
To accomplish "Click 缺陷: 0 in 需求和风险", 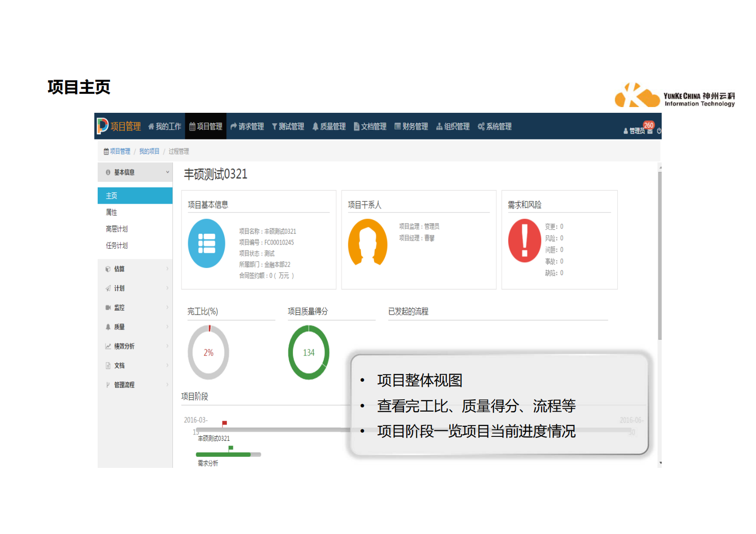I will 554,273.
